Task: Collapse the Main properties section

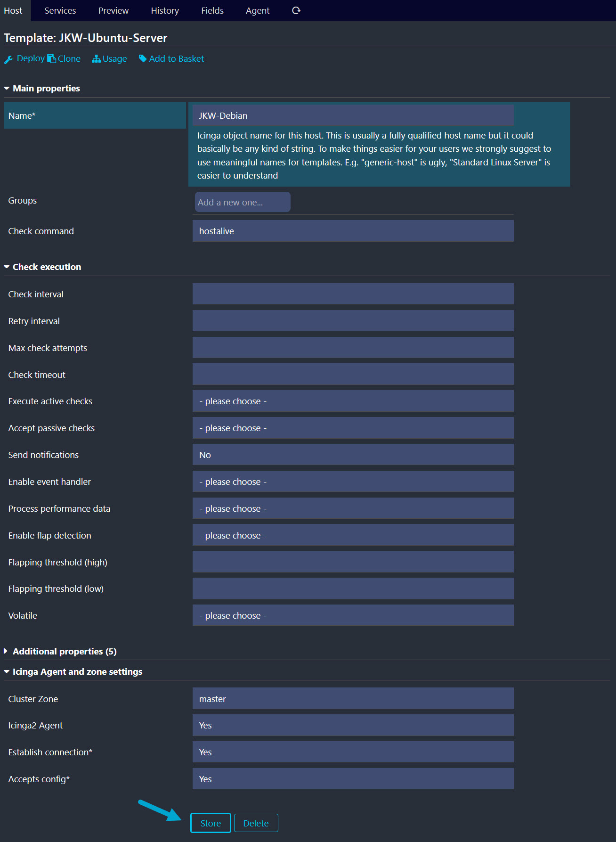Action: click(7, 89)
